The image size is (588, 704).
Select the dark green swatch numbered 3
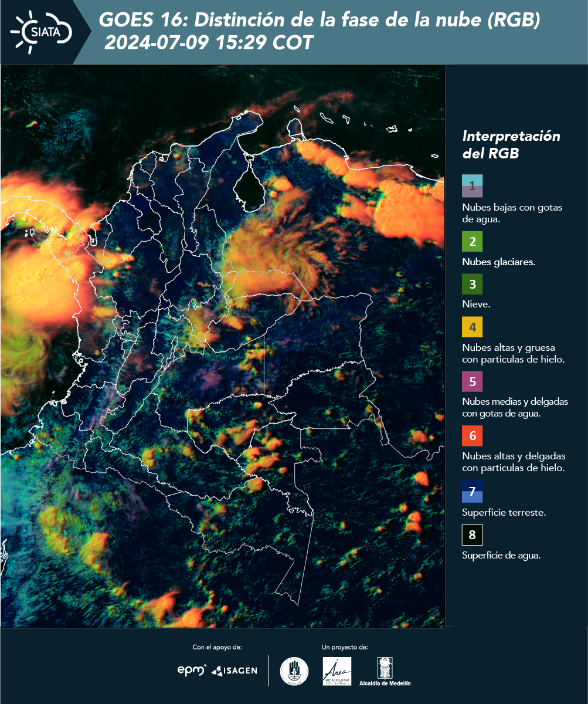472,285
